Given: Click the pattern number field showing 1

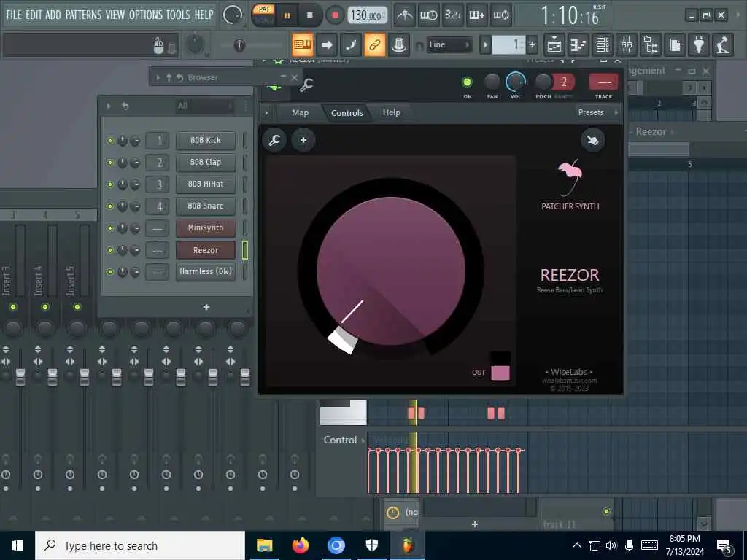Looking at the screenshot, I should (508, 45).
